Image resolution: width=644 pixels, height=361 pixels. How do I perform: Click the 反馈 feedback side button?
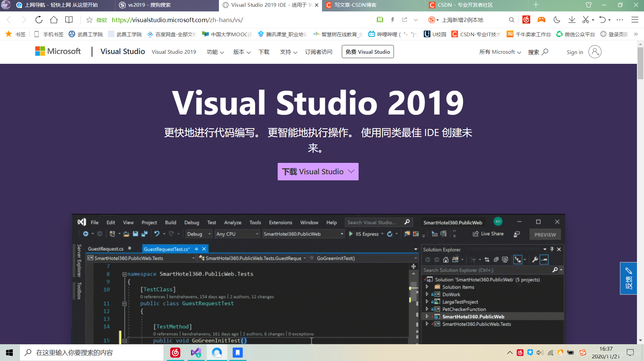tap(628, 278)
